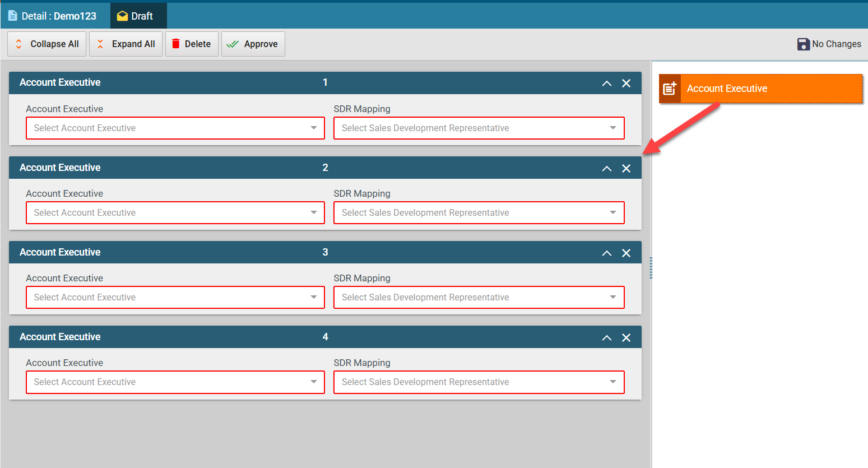Viewport: 868px width, 468px height.
Task: Click the add Account Executive icon in right panel
Action: click(670, 89)
